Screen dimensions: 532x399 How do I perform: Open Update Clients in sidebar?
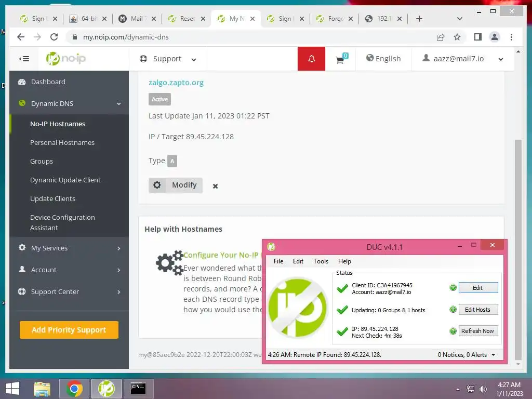(x=52, y=198)
